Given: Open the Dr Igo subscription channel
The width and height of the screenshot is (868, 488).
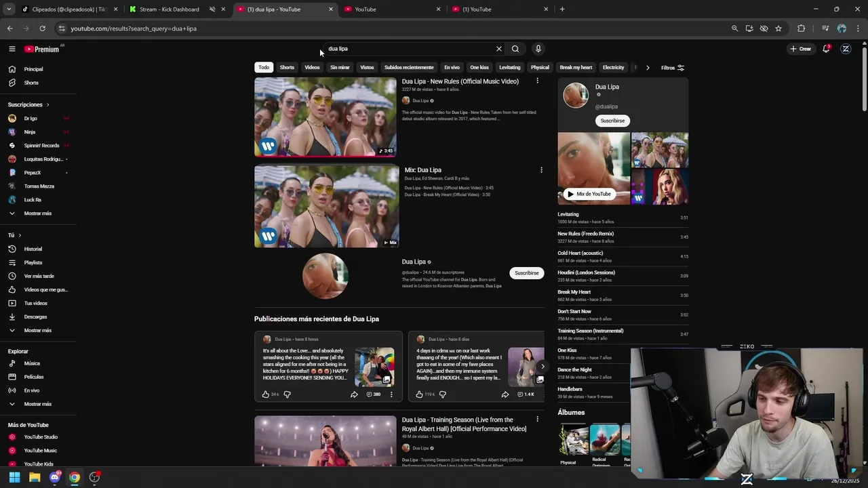Looking at the screenshot, I should (37, 119).
